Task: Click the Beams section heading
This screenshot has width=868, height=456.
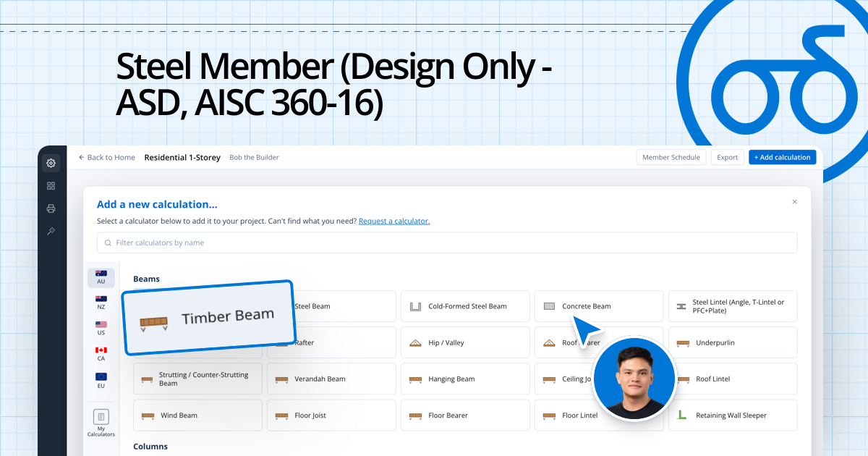Action: pos(146,279)
